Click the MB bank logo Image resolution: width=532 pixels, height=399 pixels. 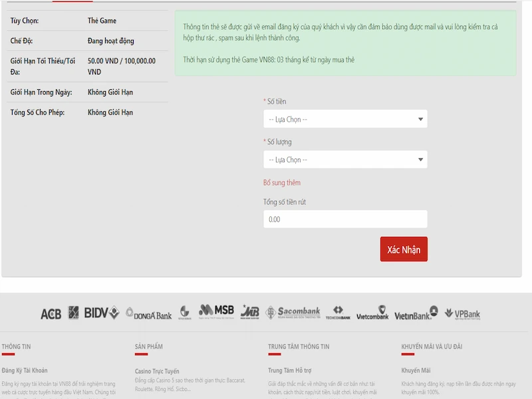(x=250, y=312)
